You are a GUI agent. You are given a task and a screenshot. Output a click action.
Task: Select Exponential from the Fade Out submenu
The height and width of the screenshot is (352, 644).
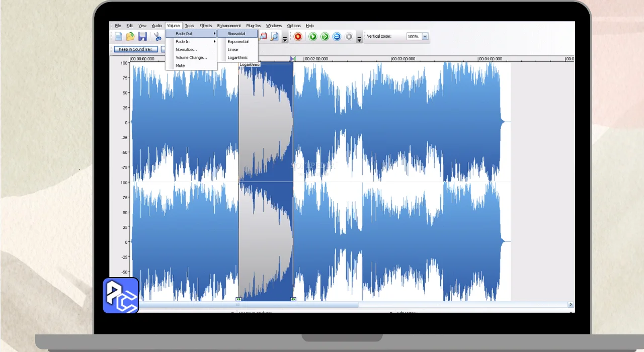pyautogui.click(x=237, y=42)
